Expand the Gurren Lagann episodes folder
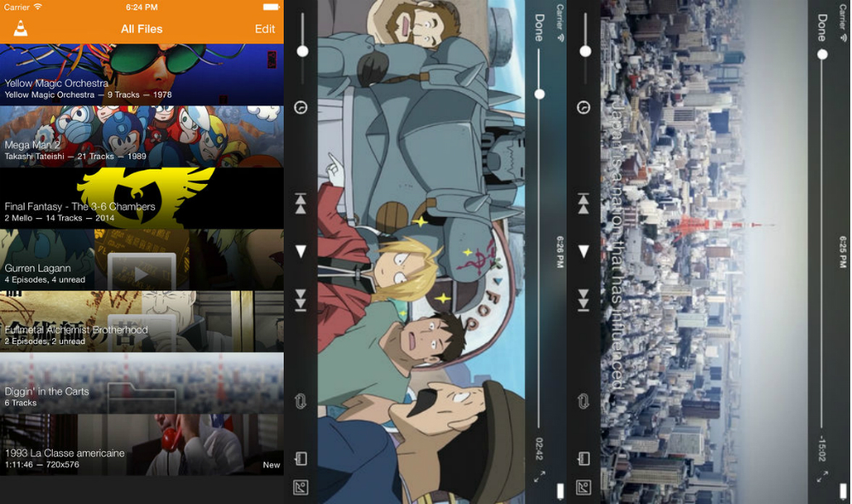 [x=141, y=260]
